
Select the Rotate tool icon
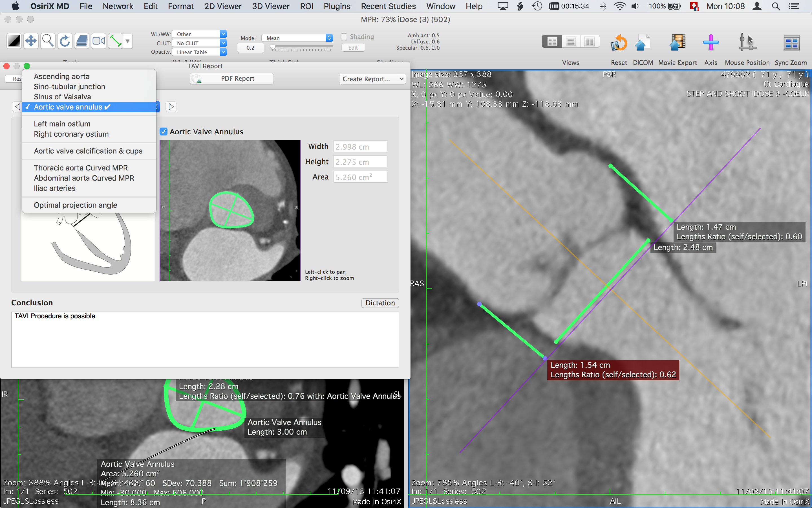point(65,41)
